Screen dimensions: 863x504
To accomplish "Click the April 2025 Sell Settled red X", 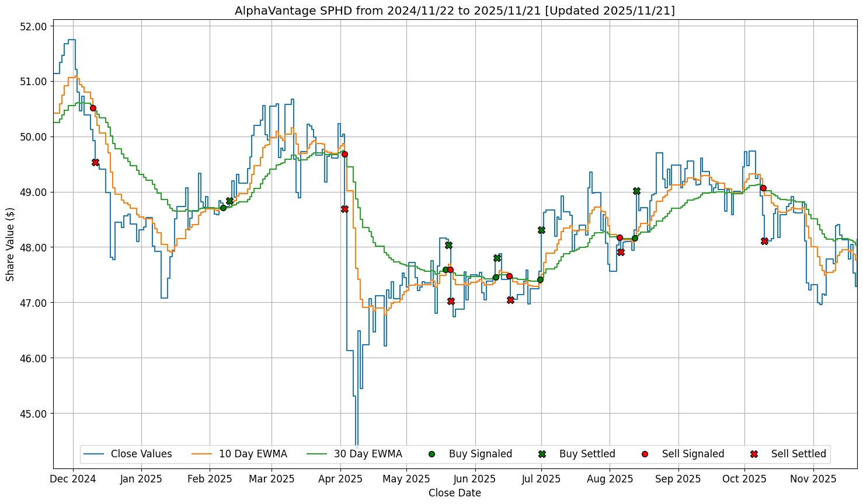I will pos(344,209).
